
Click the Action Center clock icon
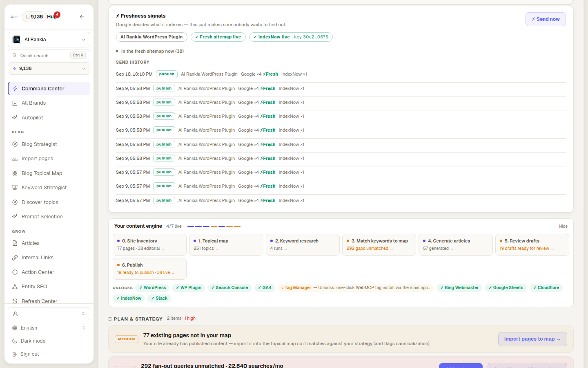tap(15, 272)
